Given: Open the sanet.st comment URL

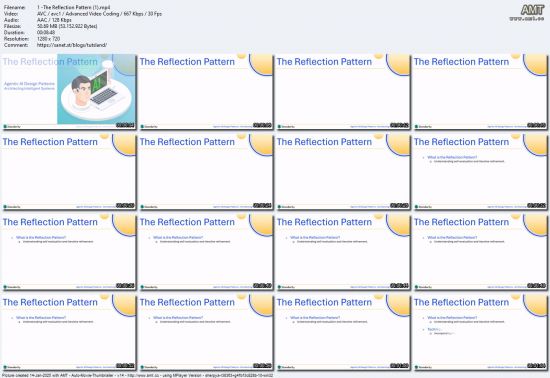Looking at the screenshot, I should point(72,45).
